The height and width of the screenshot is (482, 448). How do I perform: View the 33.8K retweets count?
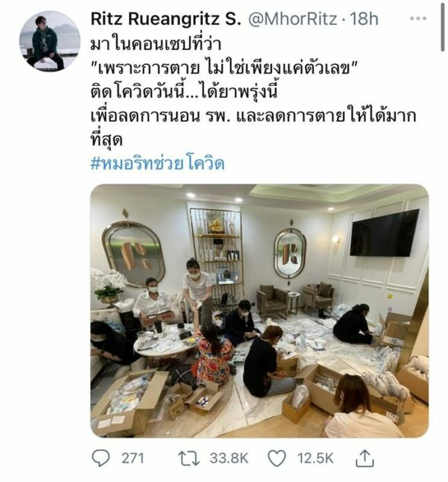pyautogui.click(x=229, y=458)
